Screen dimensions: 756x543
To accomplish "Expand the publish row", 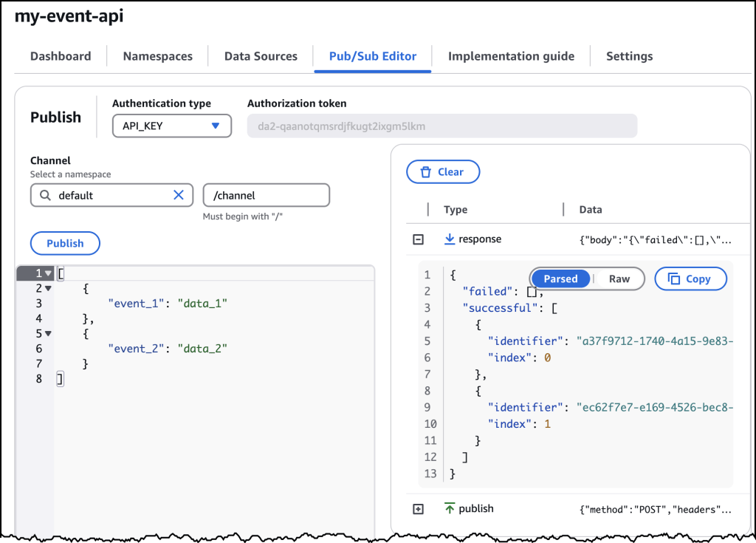I will [x=418, y=509].
